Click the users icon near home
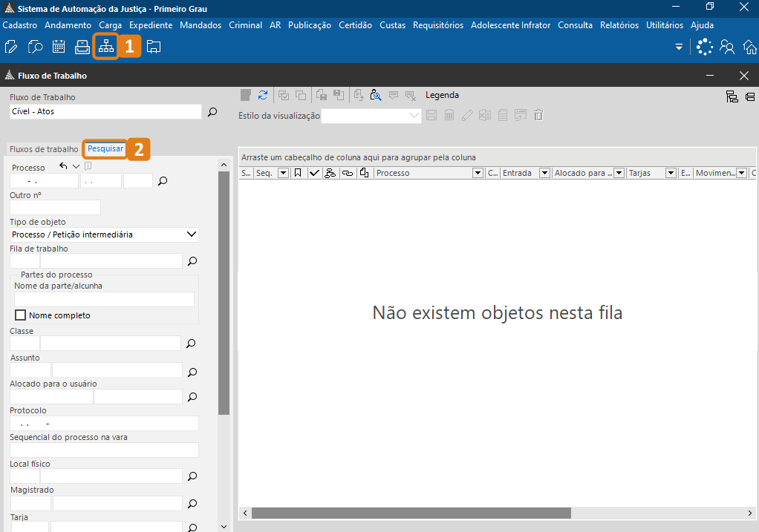 [726, 47]
